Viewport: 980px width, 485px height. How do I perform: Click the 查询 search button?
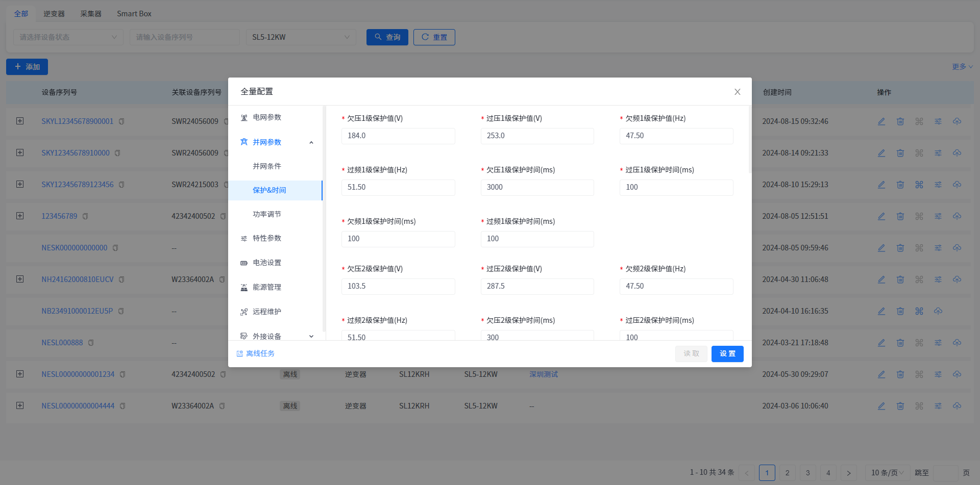tap(387, 37)
